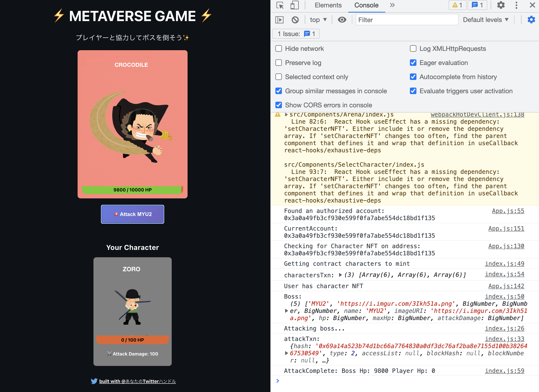539x392 pixels.
Task: Switch to the Elements tab
Action: click(x=328, y=5)
